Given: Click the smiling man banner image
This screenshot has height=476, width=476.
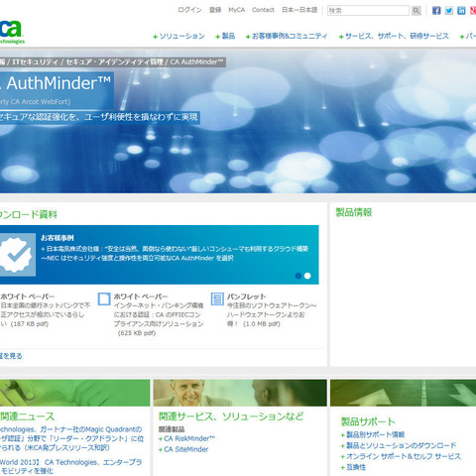Looking at the screenshot, I should tap(240, 393).
